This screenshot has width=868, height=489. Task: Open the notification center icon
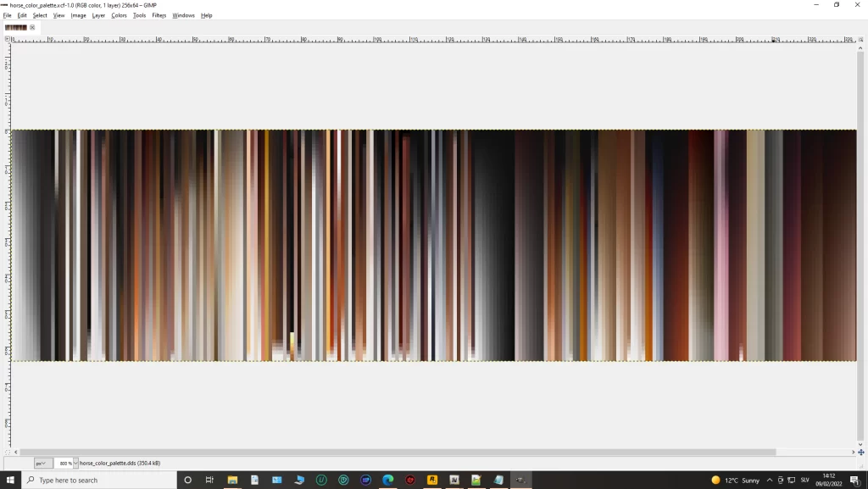click(854, 480)
